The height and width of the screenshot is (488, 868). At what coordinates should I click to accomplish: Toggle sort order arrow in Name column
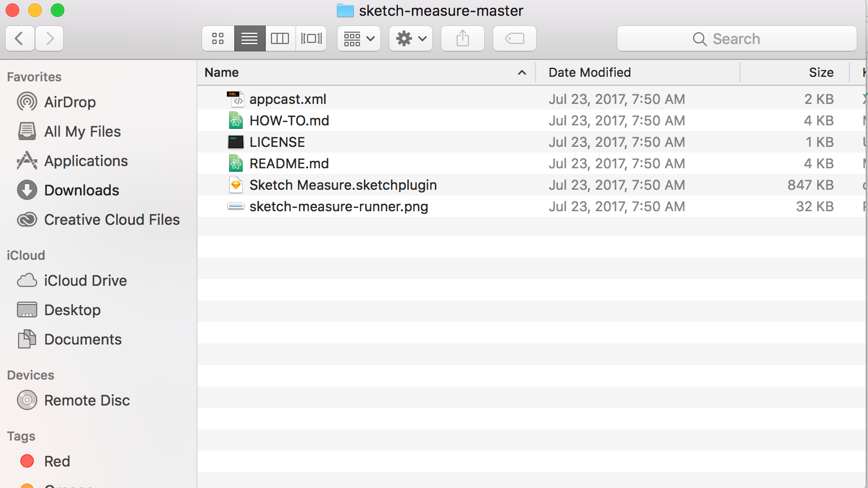tap(522, 72)
